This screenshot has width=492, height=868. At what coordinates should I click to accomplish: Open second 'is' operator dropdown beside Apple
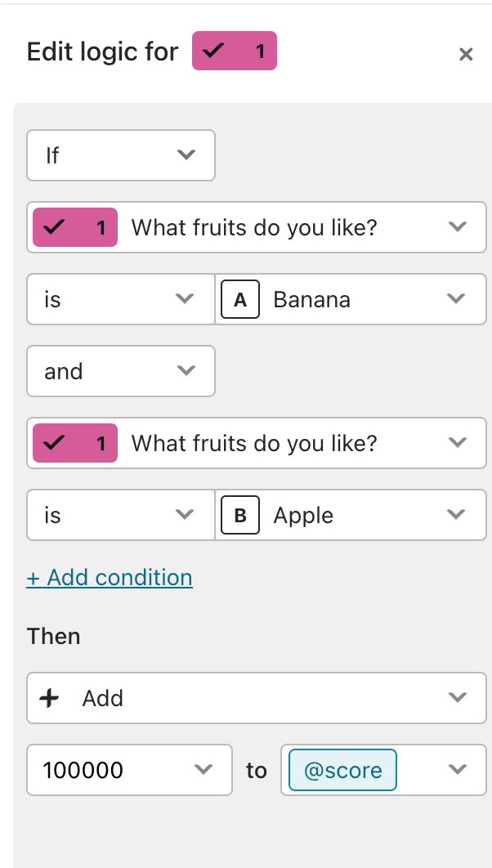tap(121, 515)
